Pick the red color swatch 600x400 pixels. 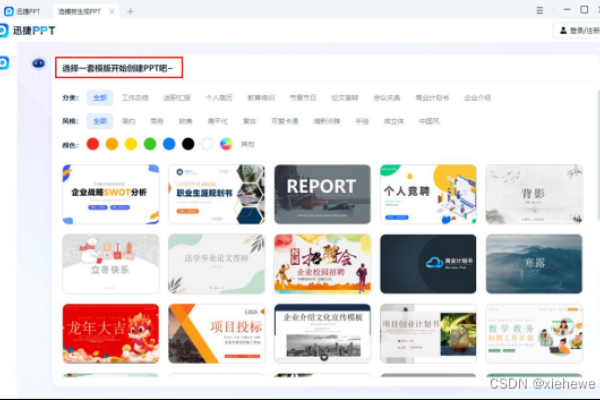pos(93,144)
